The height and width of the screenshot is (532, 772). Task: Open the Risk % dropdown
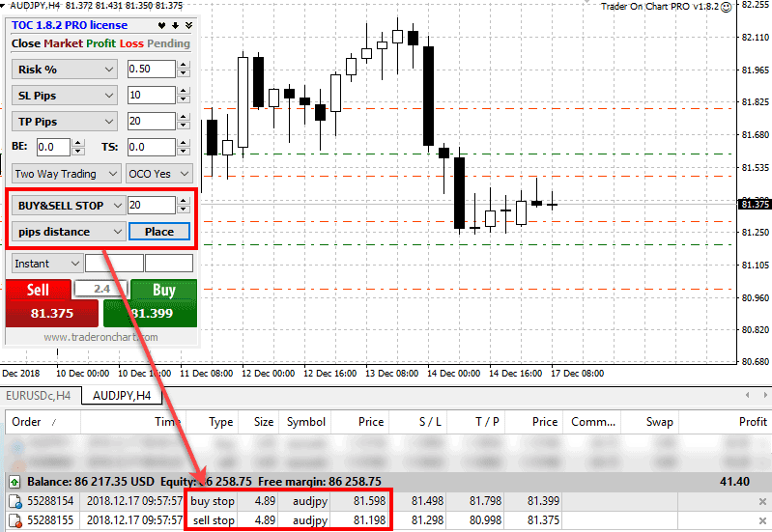pos(65,70)
